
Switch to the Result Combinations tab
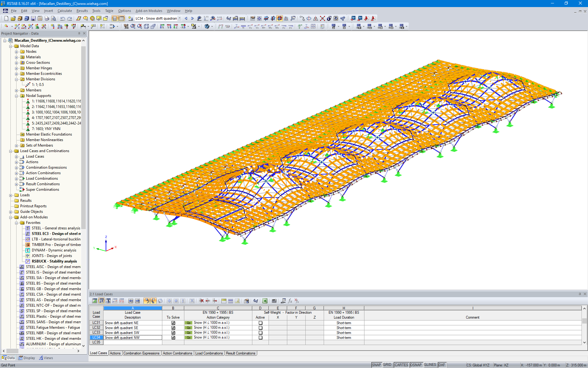point(241,353)
